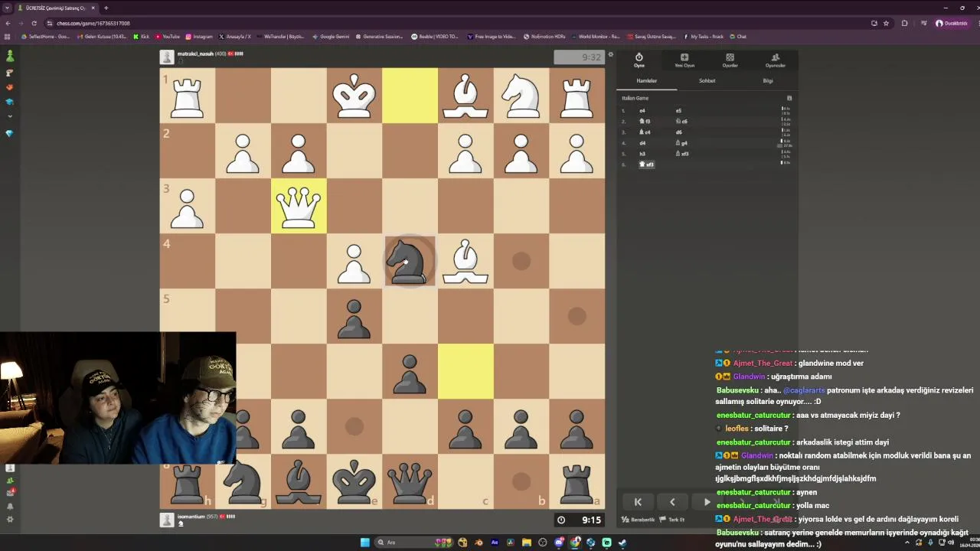Image resolution: width=980 pixels, height=551 pixels.
Task: Select move 1. e4 in move list
Action: (642, 111)
